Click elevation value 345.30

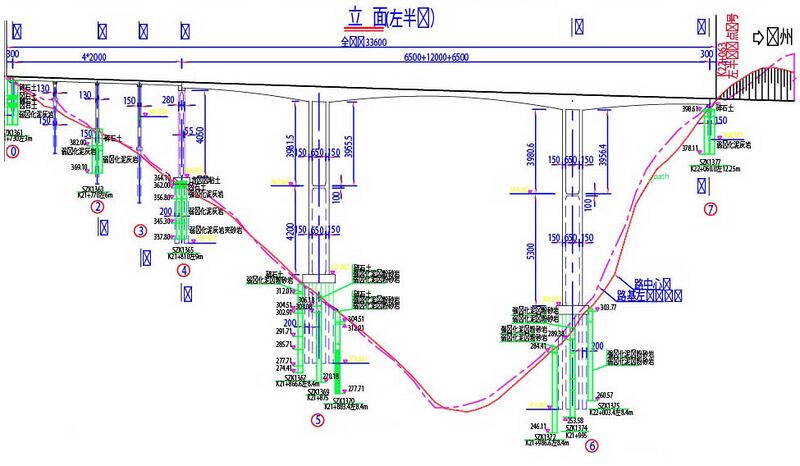[x=162, y=222]
